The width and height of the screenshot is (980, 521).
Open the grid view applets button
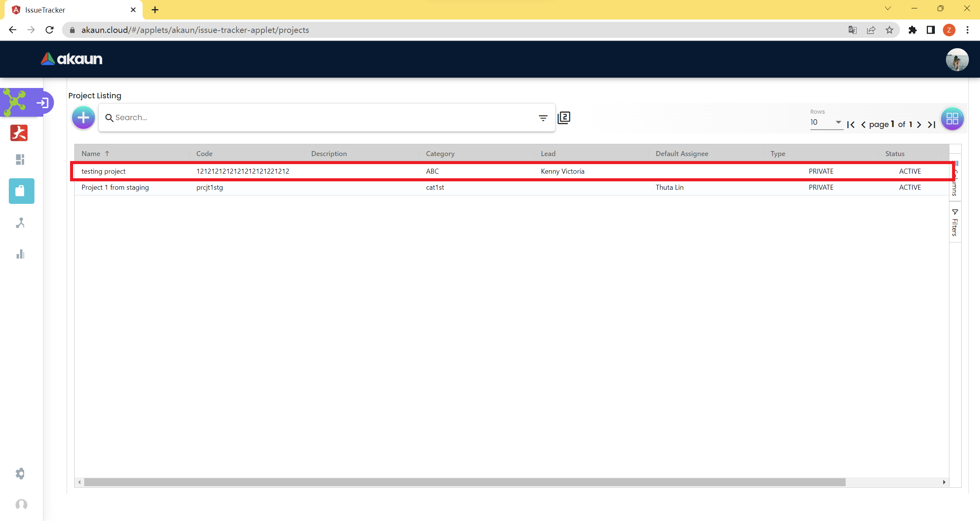(952, 119)
